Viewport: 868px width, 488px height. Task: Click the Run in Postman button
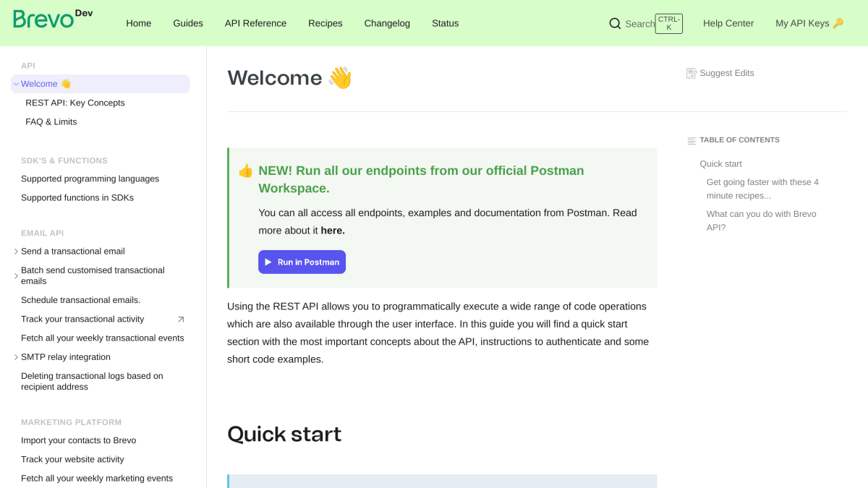tap(302, 262)
